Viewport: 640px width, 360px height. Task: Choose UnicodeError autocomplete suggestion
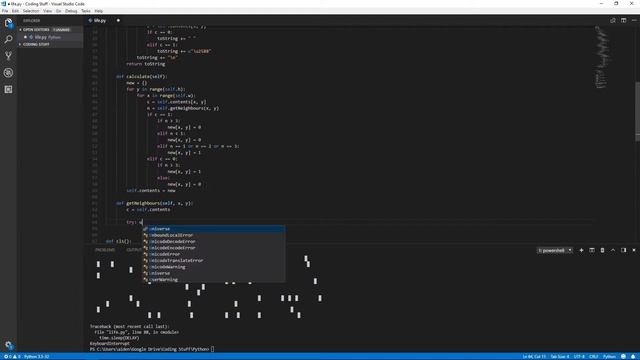pyautogui.click(x=213, y=254)
